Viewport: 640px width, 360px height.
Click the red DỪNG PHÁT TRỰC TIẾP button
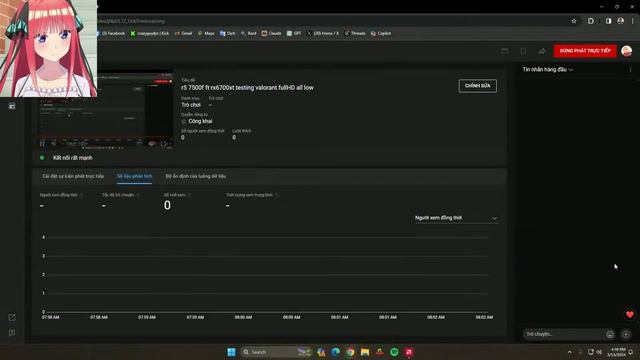pos(585,51)
